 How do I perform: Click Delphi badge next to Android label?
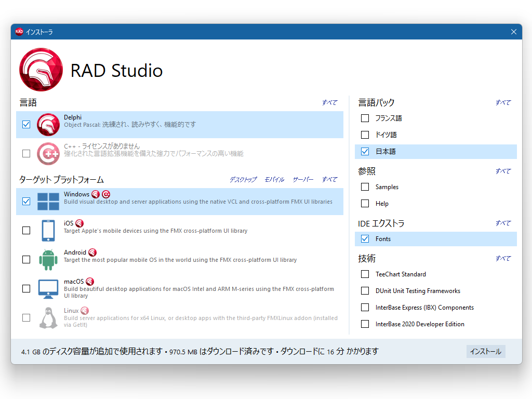point(92,252)
